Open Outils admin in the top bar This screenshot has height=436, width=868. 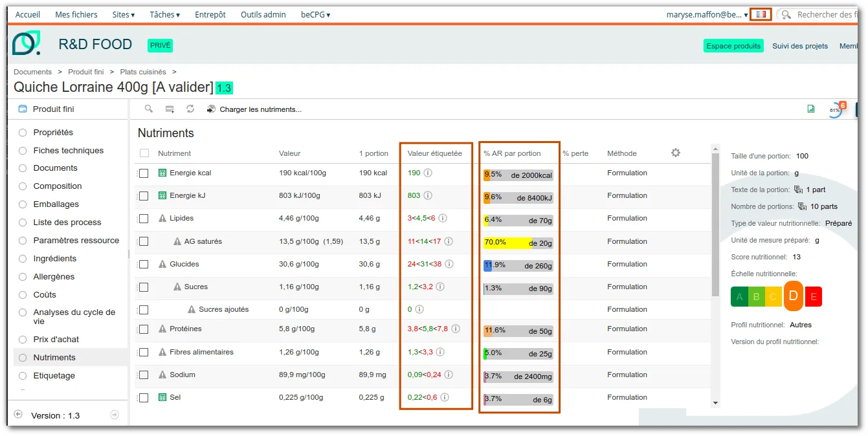click(x=263, y=14)
